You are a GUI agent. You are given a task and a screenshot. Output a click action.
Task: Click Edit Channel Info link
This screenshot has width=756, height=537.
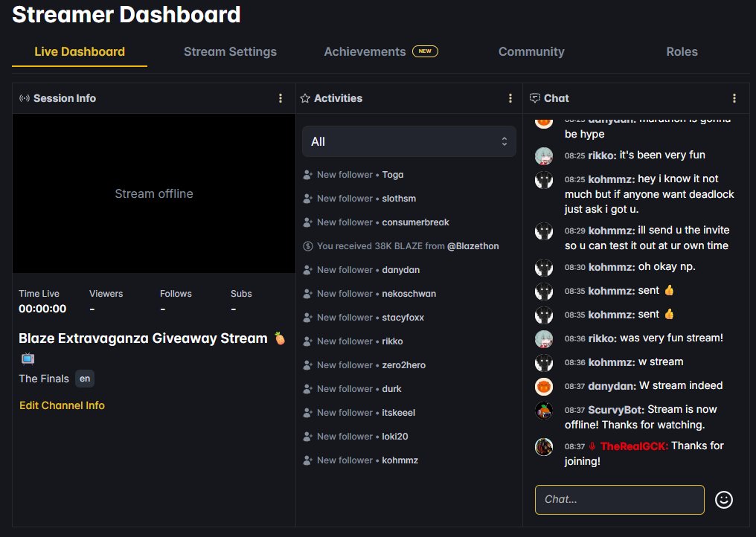62,405
